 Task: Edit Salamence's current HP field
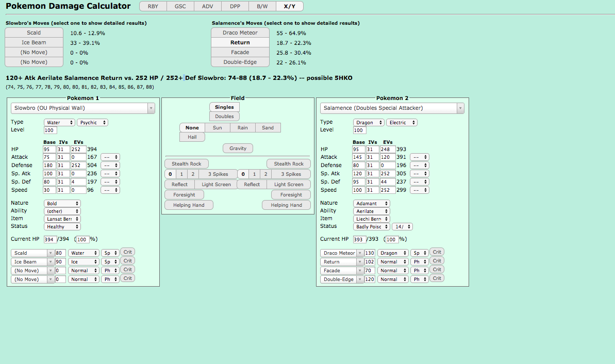pos(359,239)
